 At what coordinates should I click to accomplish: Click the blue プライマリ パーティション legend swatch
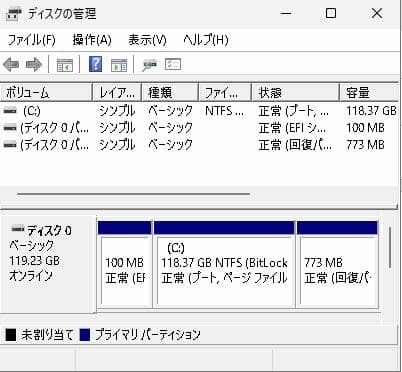coord(85,335)
